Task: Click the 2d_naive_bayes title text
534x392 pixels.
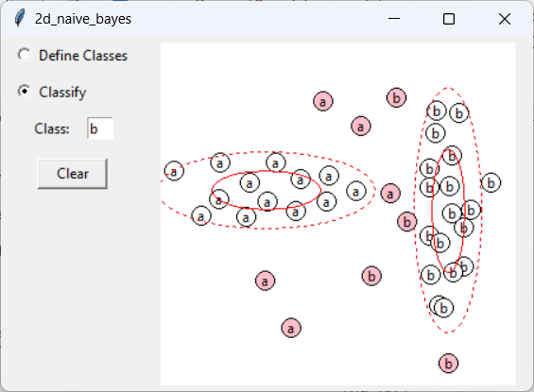Action: pos(83,19)
